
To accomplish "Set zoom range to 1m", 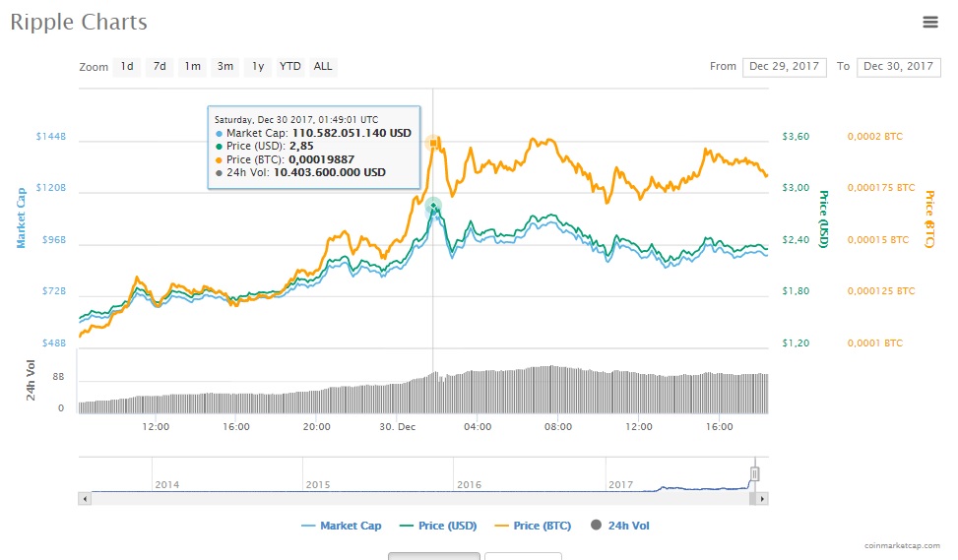I will 192,67.
